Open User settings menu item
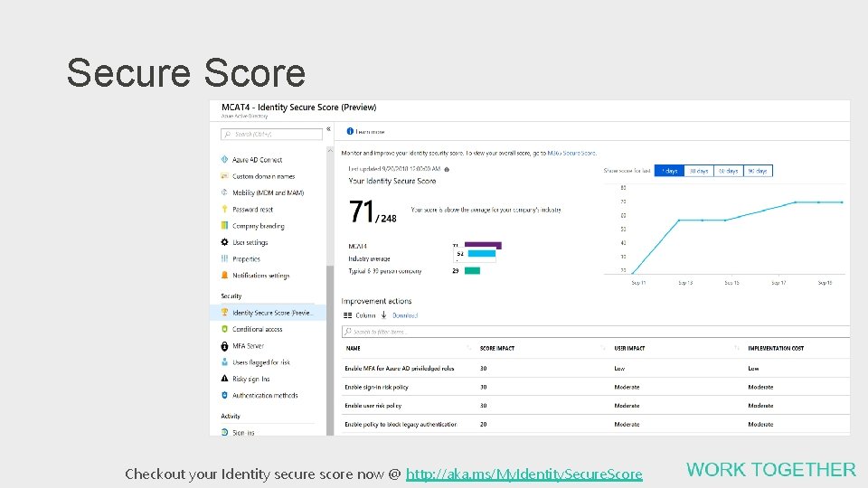This screenshot has width=868, height=488. pyautogui.click(x=250, y=242)
